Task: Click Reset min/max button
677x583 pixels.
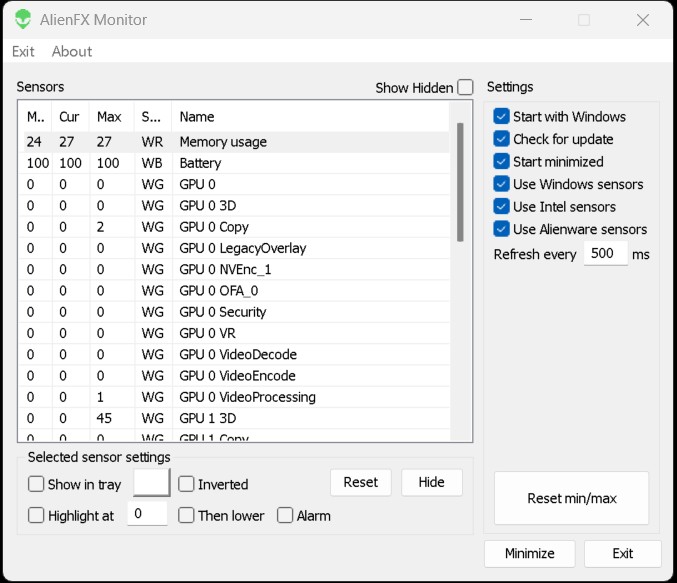Action: [572, 498]
